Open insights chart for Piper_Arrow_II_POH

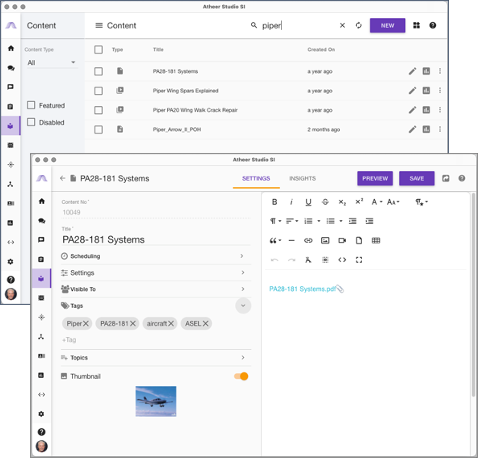pos(426,129)
